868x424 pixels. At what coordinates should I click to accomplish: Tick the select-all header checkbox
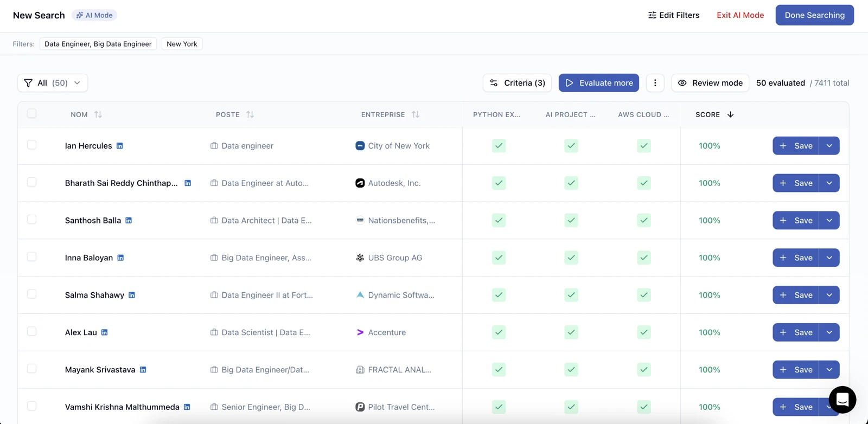click(x=32, y=113)
